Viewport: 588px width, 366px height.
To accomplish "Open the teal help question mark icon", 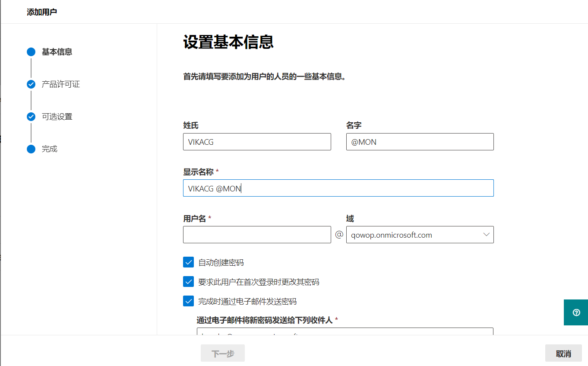I will (x=576, y=312).
